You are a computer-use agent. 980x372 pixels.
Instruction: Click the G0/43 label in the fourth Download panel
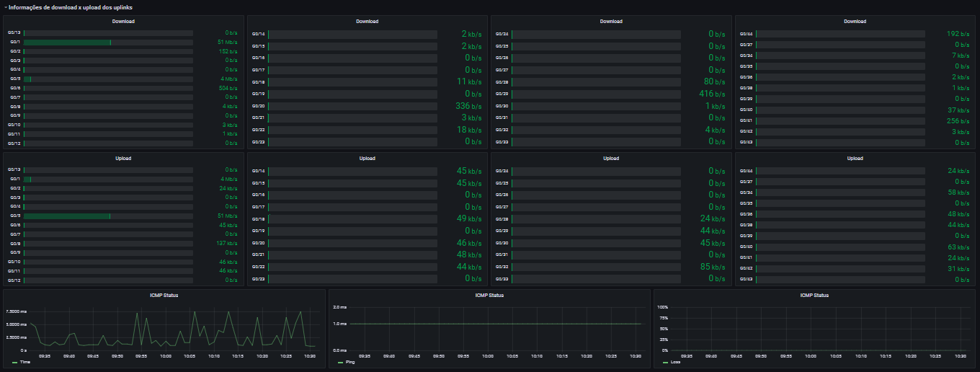tap(747, 142)
